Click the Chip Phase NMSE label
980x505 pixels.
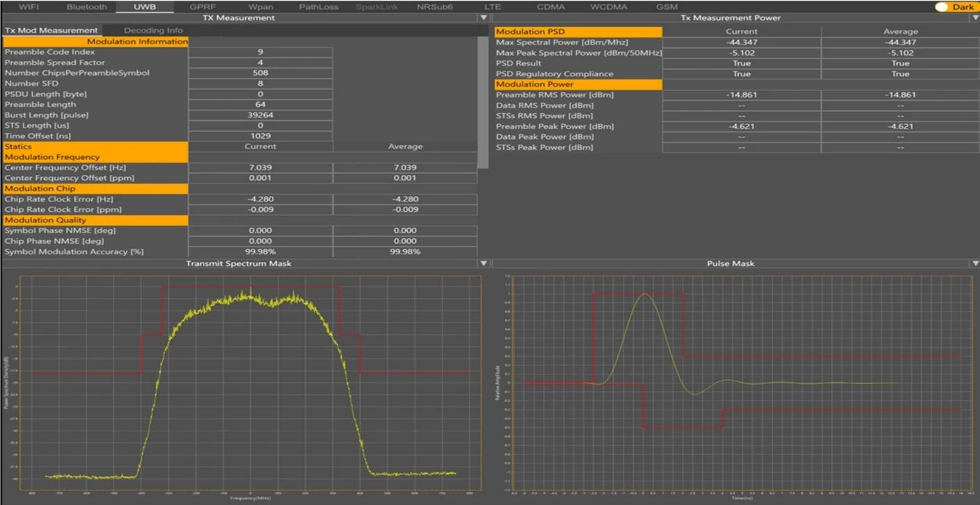[54, 241]
